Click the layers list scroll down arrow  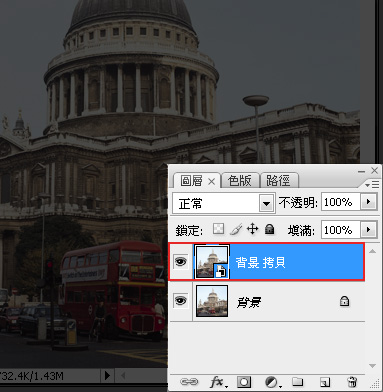tap(373, 366)
